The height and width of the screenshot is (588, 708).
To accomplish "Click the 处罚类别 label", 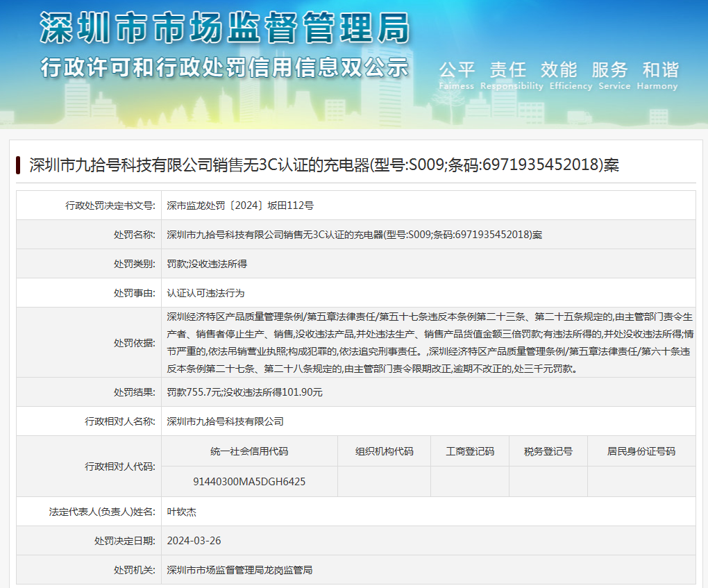I will [x=134, y=264].
